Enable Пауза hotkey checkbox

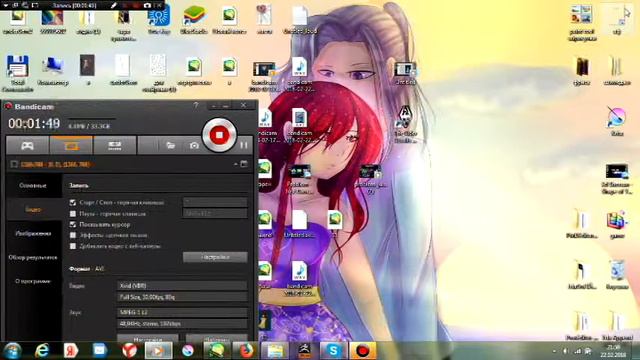coord(73,213)
